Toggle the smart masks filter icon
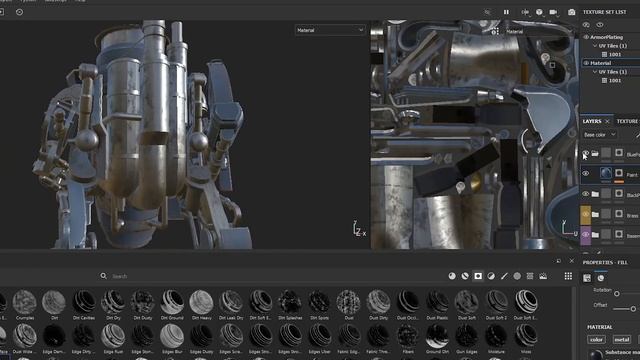The width and height of the screenshot is (640, 360). (478, 276)
